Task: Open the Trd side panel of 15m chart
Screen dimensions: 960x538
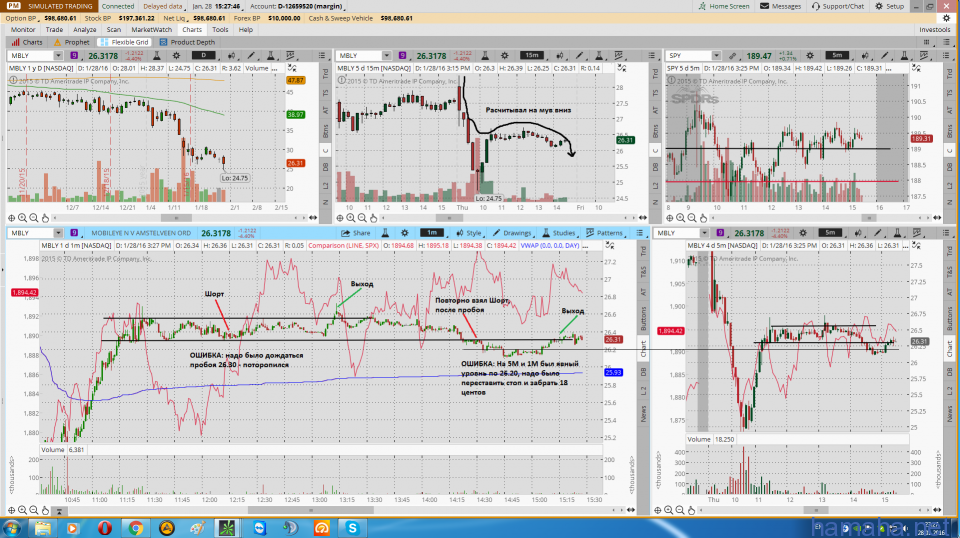Action: click(x=325, y=73)
